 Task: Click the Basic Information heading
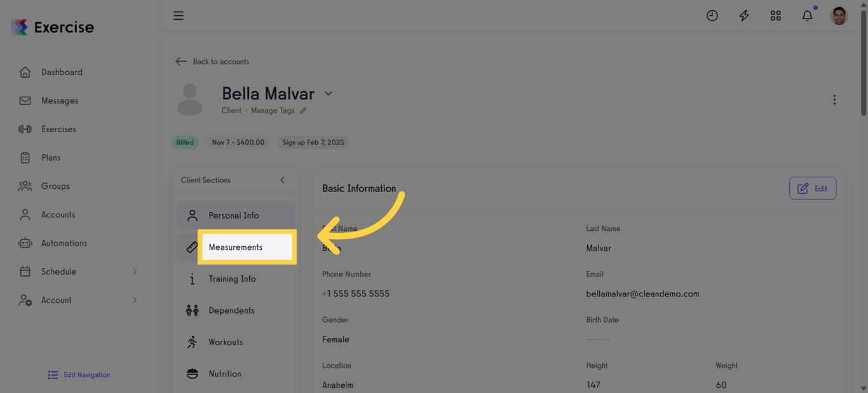[359, 188]
